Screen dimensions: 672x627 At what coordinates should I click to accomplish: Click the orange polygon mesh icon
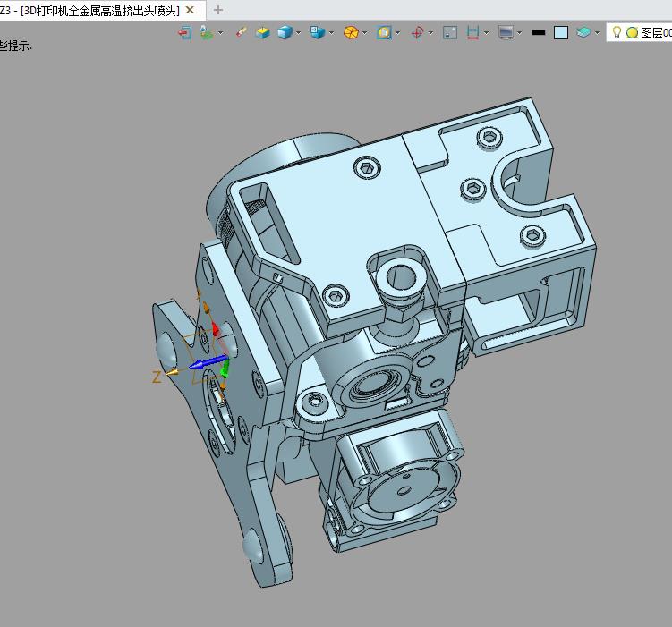coord(351,32)
